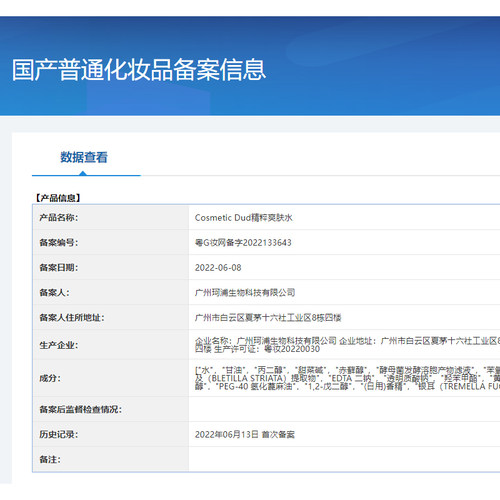
Task: Select the date value 2022-06-08
Action: [218, 268]
